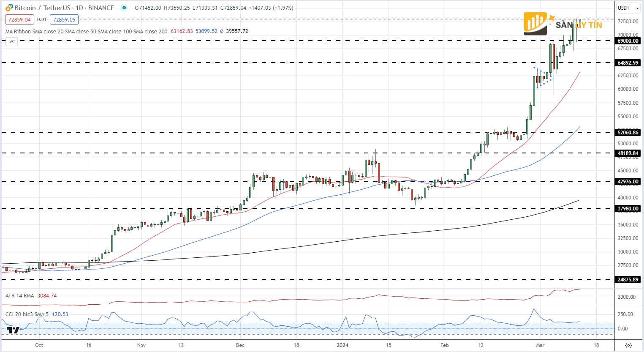The image size is (644, 352).
Task: Click the SMA 20 value 63162.83
Action: [x=182, y=31]
